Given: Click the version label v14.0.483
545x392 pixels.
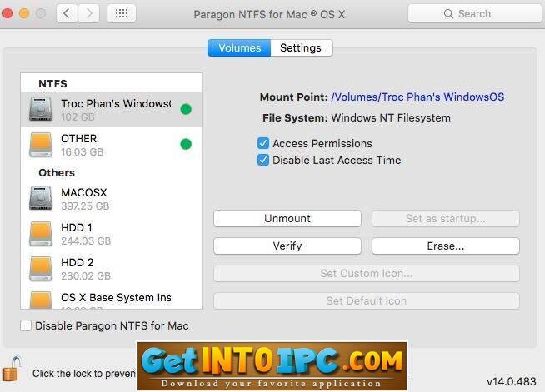Looking at the screenshot, I should pyautogui.click(x=512, y=381).
